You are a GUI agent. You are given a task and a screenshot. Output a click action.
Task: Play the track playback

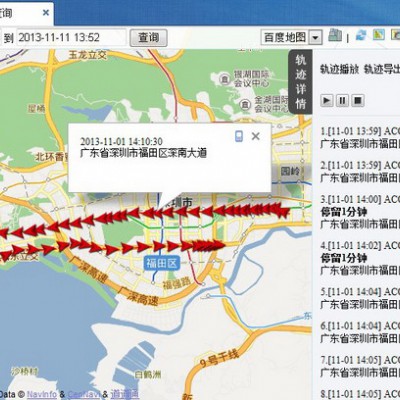327,100
